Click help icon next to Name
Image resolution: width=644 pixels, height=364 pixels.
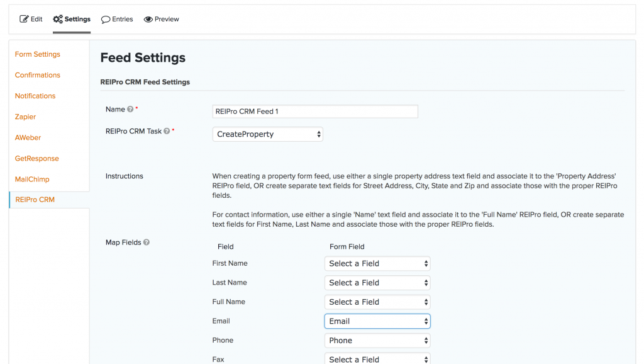tap(130, 109)
